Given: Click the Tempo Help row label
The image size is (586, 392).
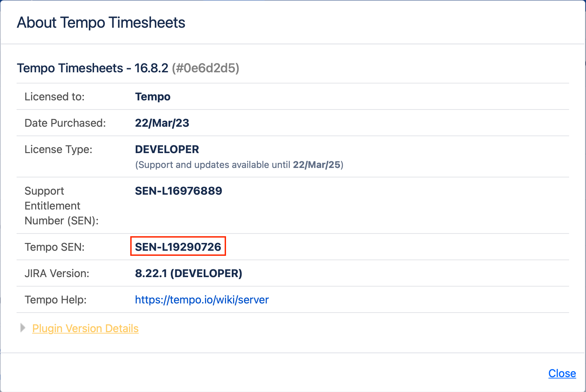Looking at the screenshot, I should pos(55,300).
